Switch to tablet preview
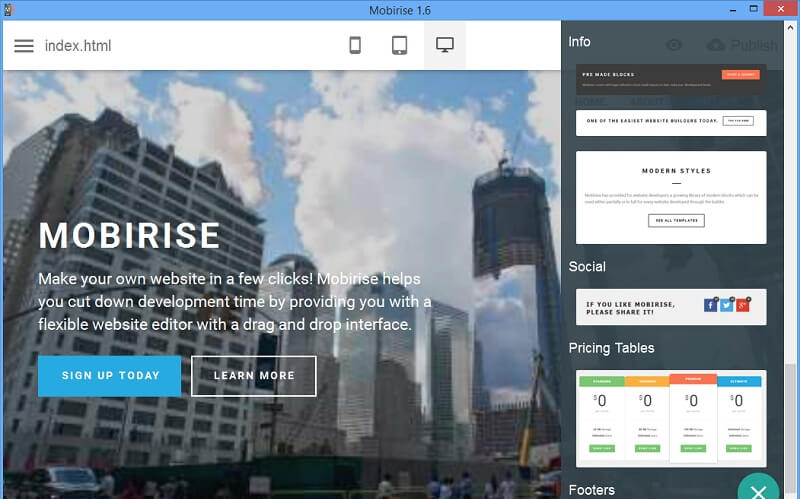This screenshot has width=800, height=499. tap(399, 45)
